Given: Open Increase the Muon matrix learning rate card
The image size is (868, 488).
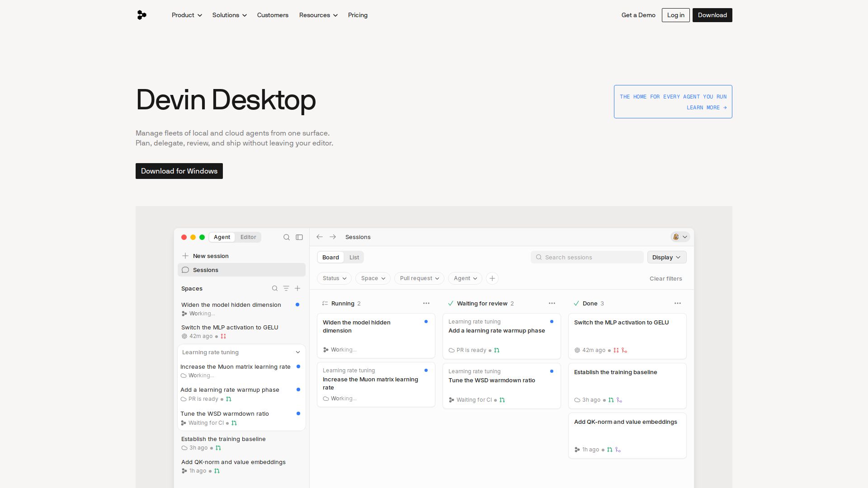Looking at the screenshot, I should 376,385.
